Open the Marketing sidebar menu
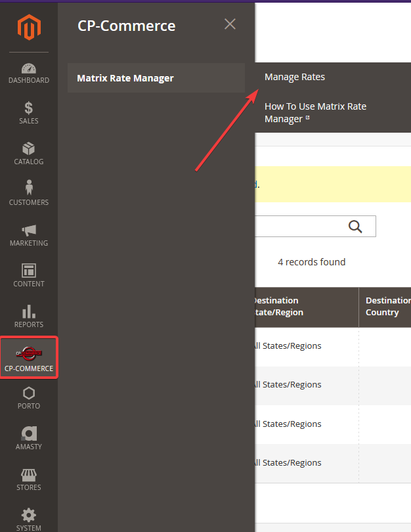411x532 pixels. [29, 236]
